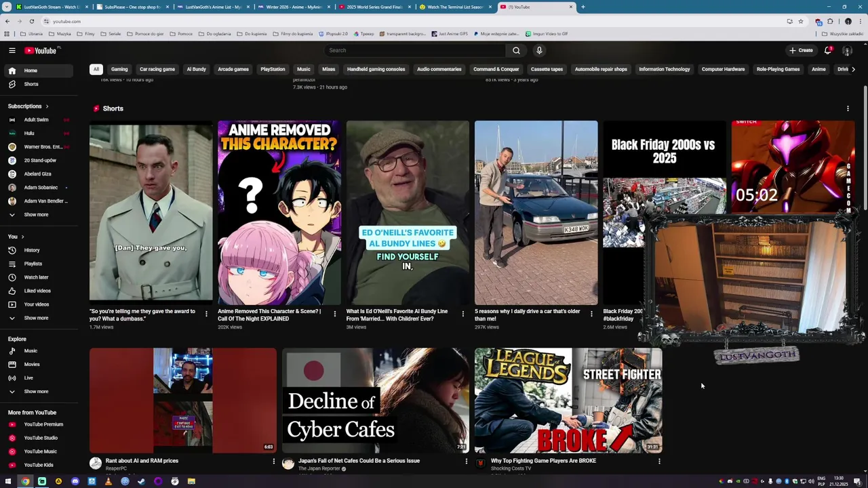Screen dimensions: 868x488
Task: Select the PlayStation filter chip
Action: (x=273, y=69)
